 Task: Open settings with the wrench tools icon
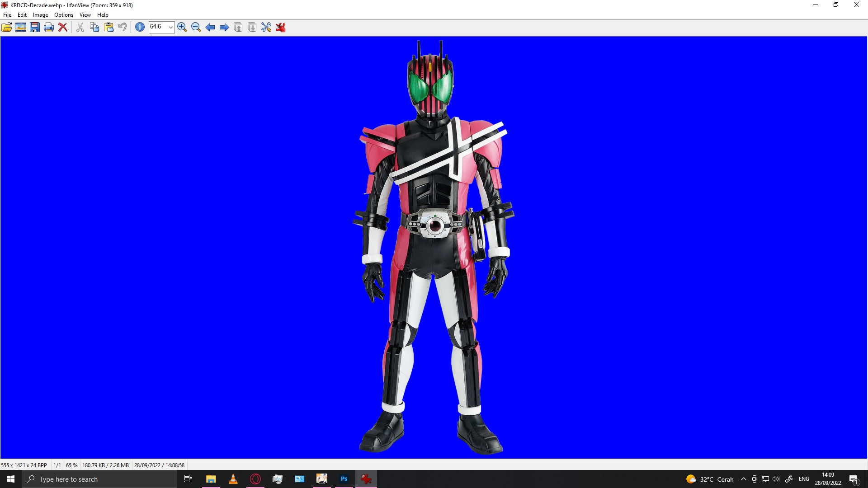266,27
